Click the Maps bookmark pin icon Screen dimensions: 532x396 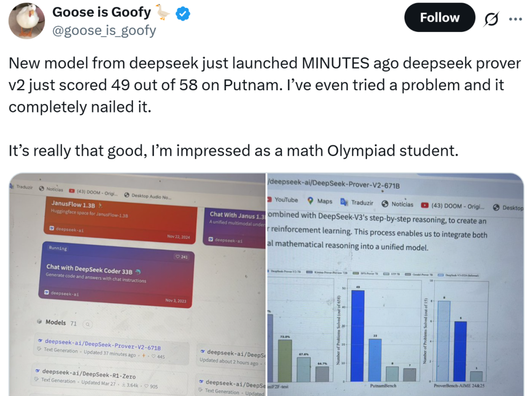pyautogui.click(x=310, y=201)
